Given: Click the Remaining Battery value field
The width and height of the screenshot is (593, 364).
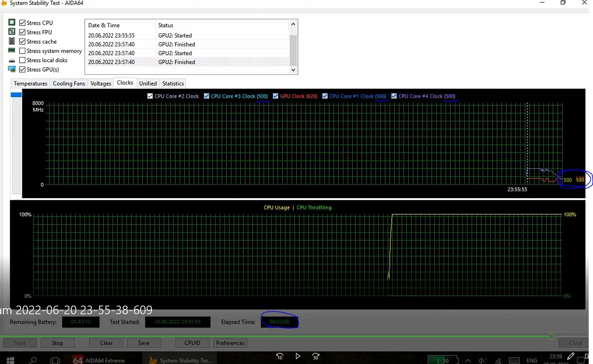Looking at the screenshot, I should click(81, 322).
